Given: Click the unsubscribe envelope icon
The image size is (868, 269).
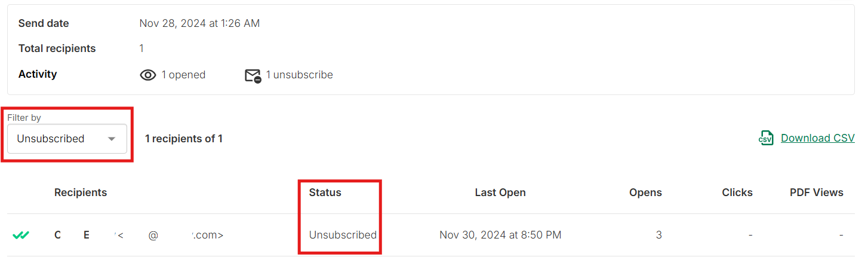Looking at the screenshot, I should 253,76.
